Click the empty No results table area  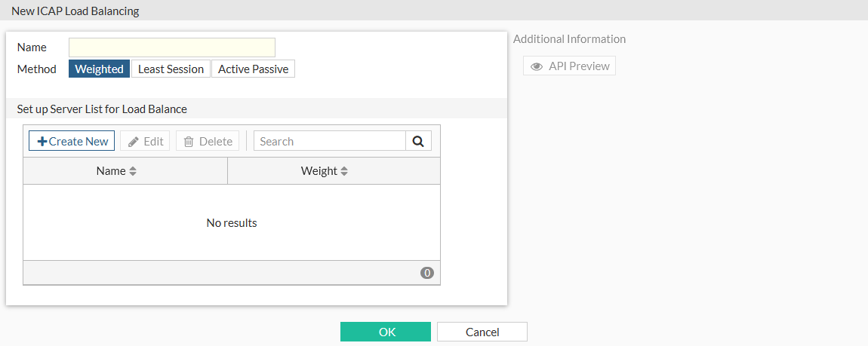(232, 223)
